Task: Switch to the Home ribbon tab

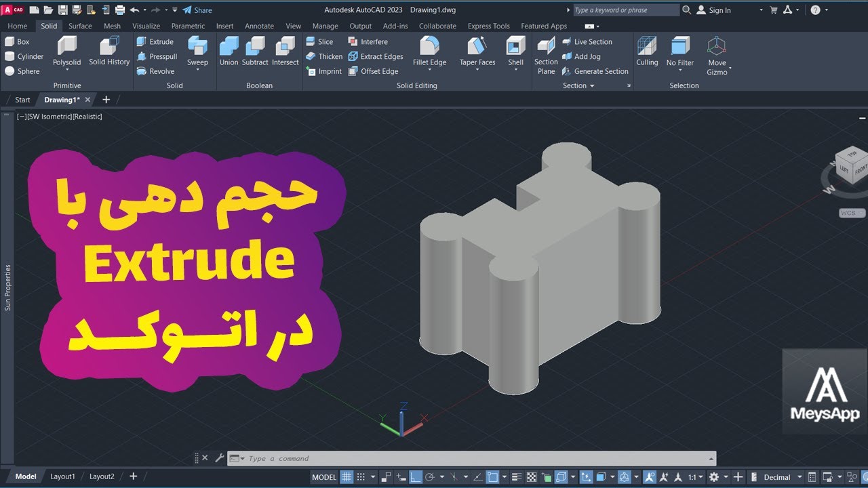Action: click(x=18, y=26)
